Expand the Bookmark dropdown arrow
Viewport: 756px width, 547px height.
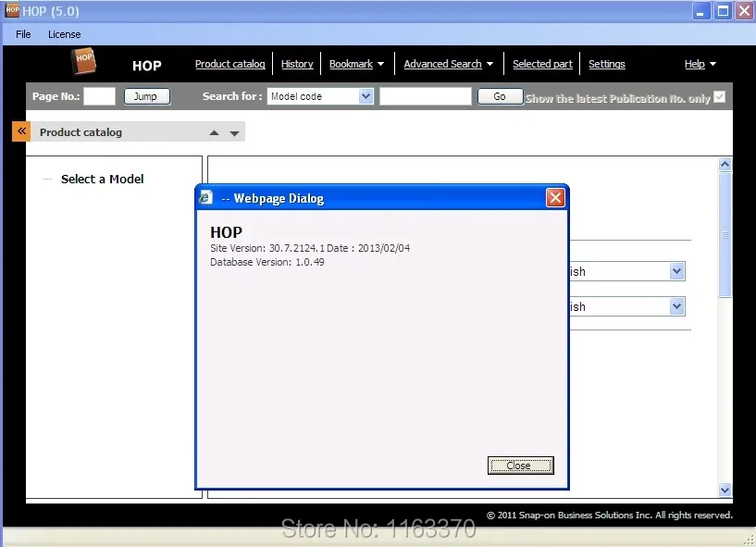coord(381,64)
